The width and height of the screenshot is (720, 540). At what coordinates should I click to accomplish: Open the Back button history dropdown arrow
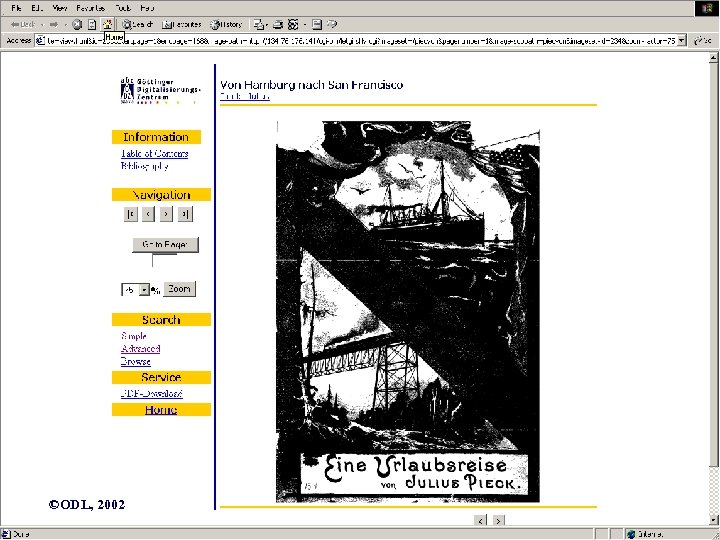42,24
